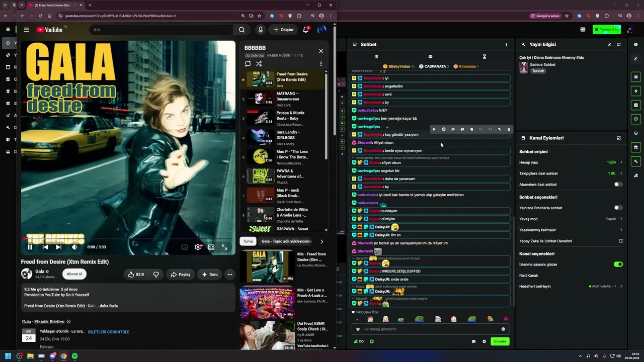
Task: Expand the Yavaş mod setting
Action: point(571,219)
